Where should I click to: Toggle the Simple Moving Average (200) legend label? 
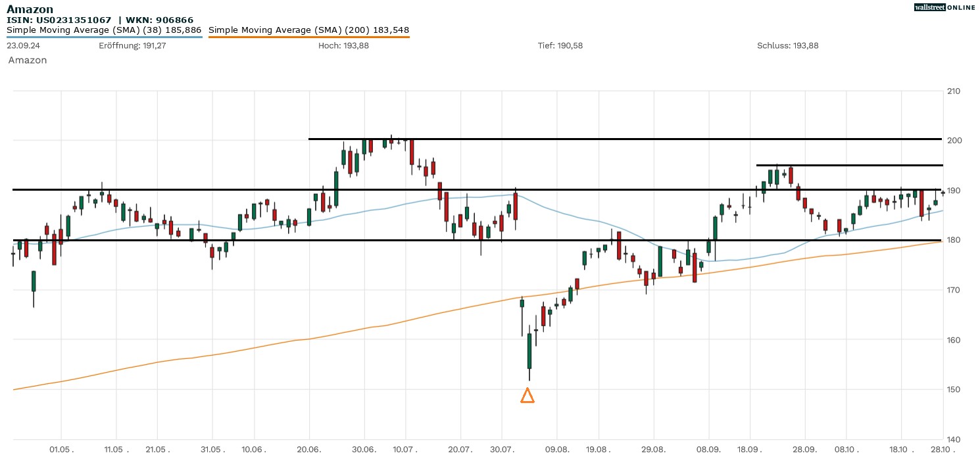tap(308, 30)
